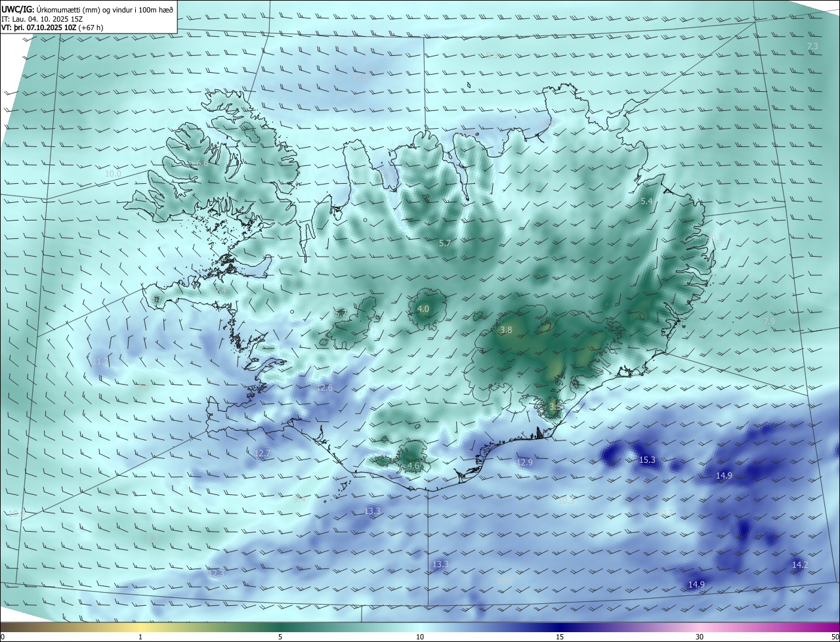This screenshot has height=642, width=840.
Task: Click the '5' tick on the colour scale
Action: [280, 637]
